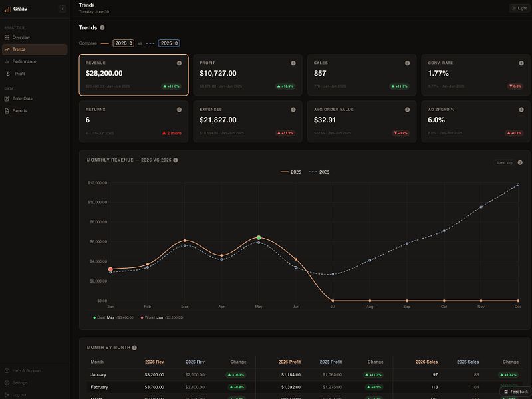Screen dimensions: 532x399
Task: Click the red January worst-month point
Action: point(110,269)
